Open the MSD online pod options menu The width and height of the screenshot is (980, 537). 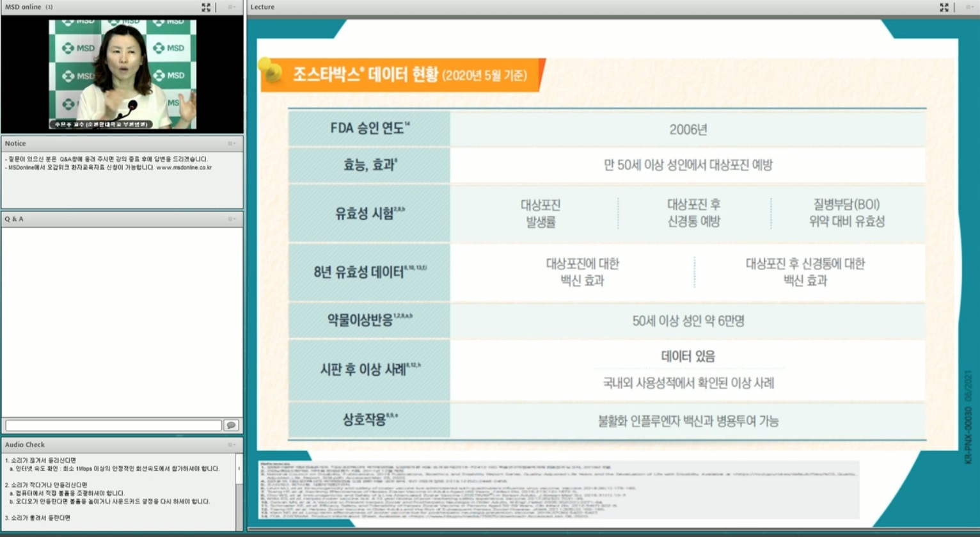click(x=231, y=7)
